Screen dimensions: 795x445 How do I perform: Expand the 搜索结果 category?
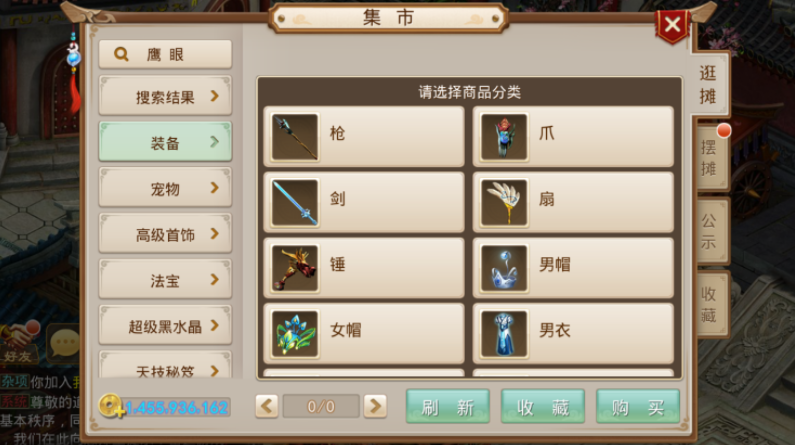(x=165, y=96)
